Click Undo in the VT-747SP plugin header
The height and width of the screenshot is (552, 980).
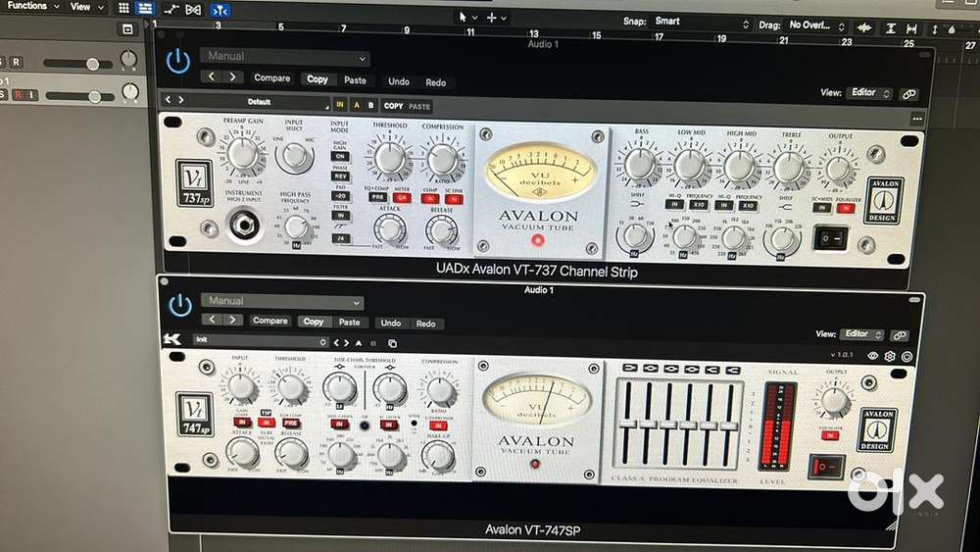(391, 323)
